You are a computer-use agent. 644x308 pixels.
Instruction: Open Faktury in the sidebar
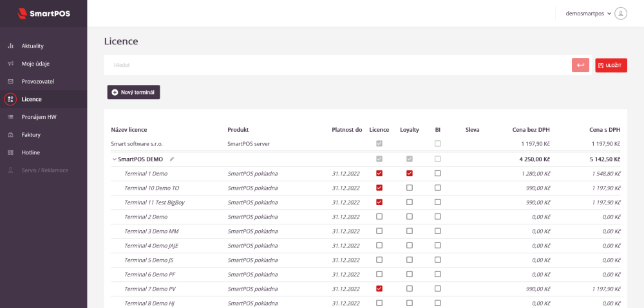coord(31,135)
